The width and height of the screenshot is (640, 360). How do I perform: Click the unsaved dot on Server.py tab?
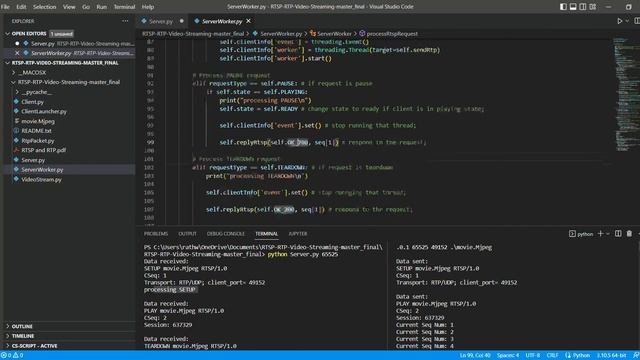tap(182, 21)
